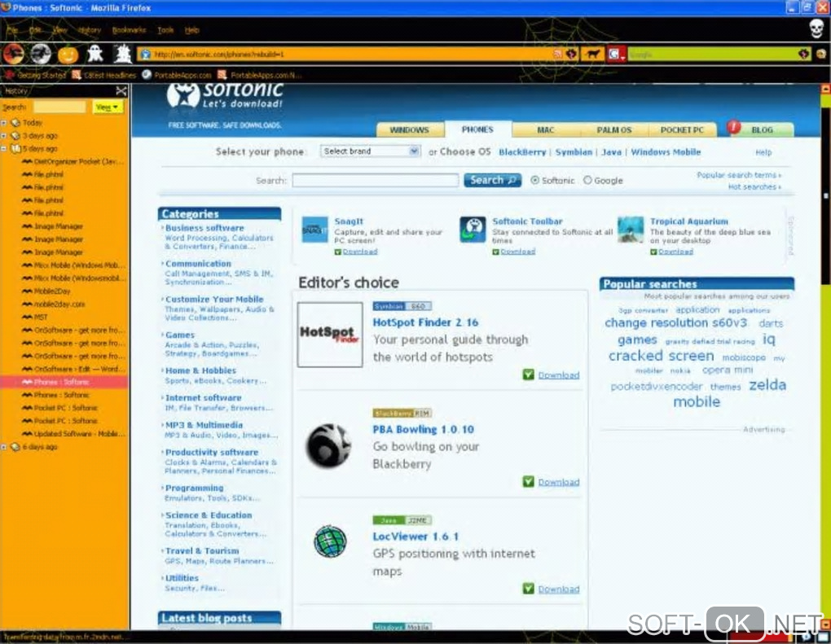Open the History menu
This screenshot has height=644, width=831.
[x=89, y=30]
